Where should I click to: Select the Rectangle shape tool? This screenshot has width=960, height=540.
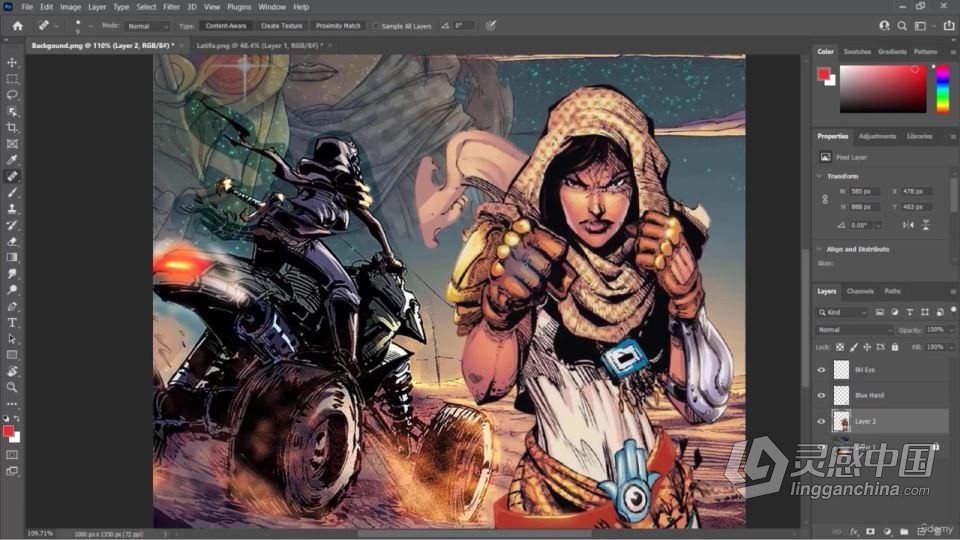12,354
